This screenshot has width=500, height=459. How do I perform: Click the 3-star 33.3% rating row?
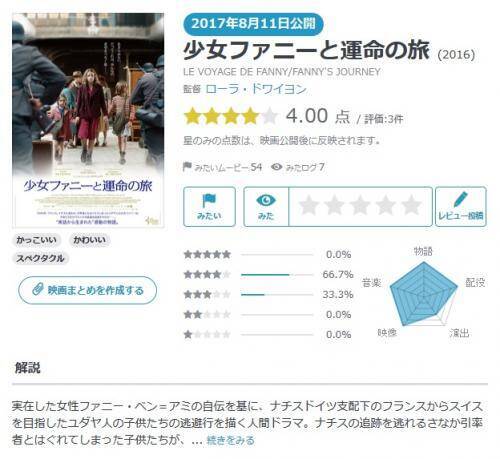268,295
